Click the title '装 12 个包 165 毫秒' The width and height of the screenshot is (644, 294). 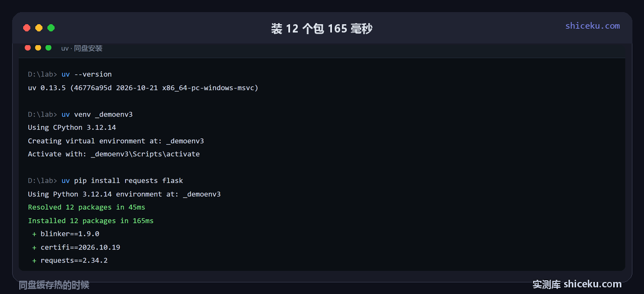coord(321,29)
